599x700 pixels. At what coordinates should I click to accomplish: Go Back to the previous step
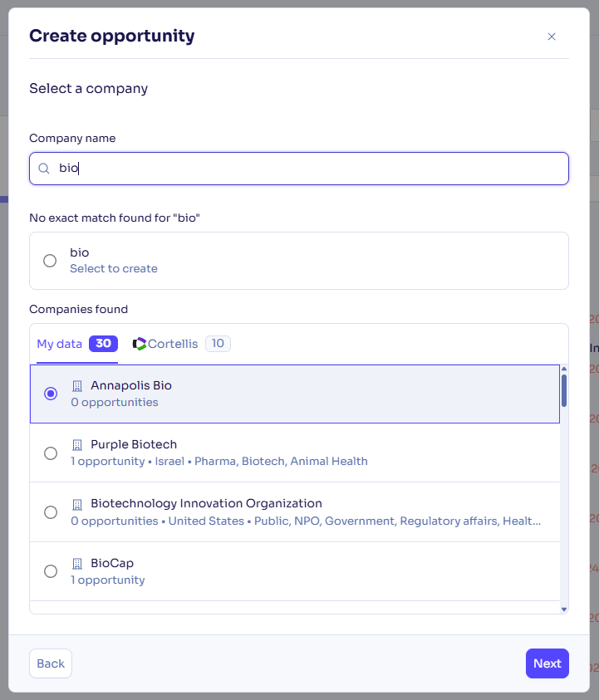pyautogui.click(x=51, y=663)
